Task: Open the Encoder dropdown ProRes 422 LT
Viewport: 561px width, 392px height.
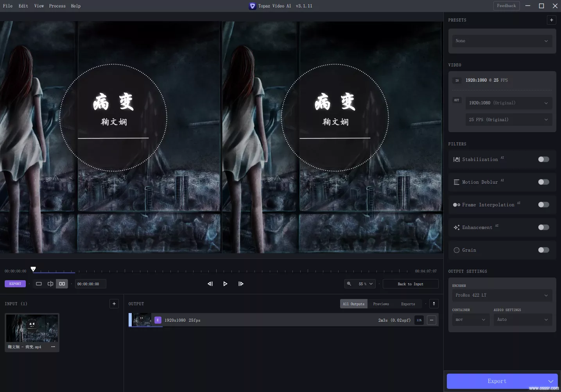Action: (x=502, y=295)
